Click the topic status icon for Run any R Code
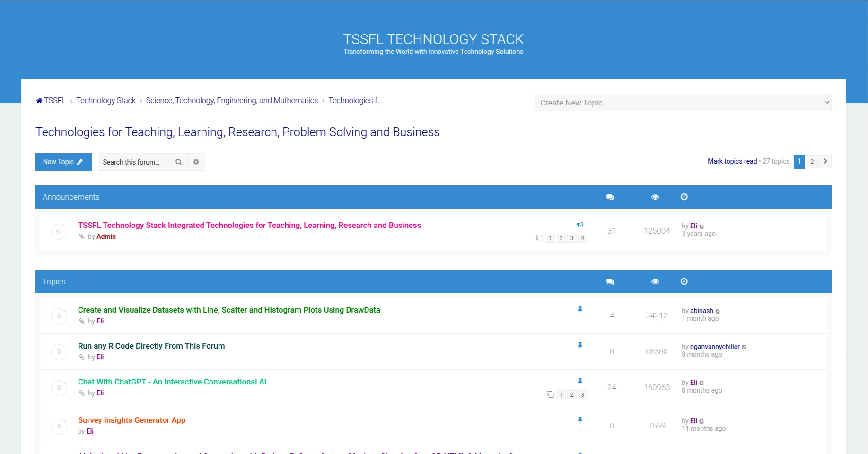The image size is (868, 454). point(59,352)
